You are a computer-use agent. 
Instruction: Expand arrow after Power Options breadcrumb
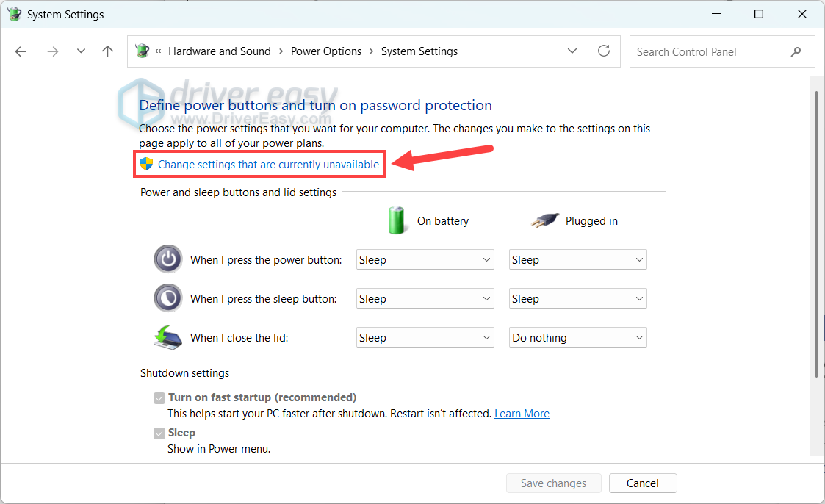(x=372, y=51)
